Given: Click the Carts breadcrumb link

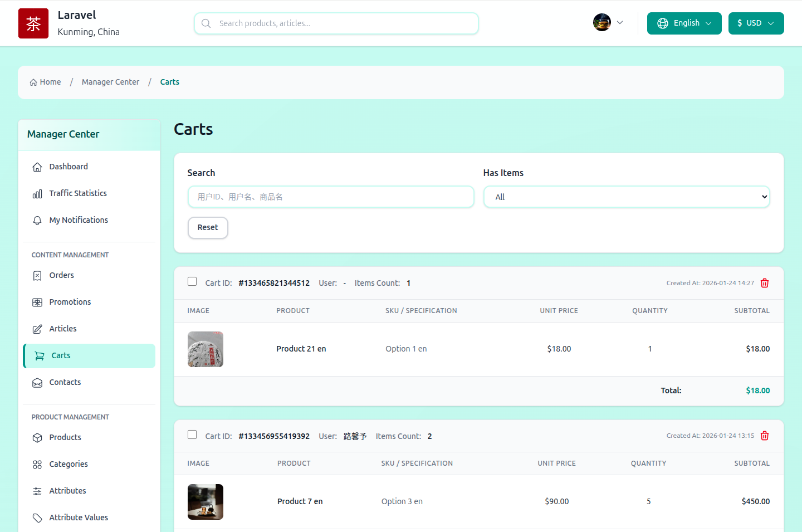Looking at the screenshot, I should click(x=170, y=82).
